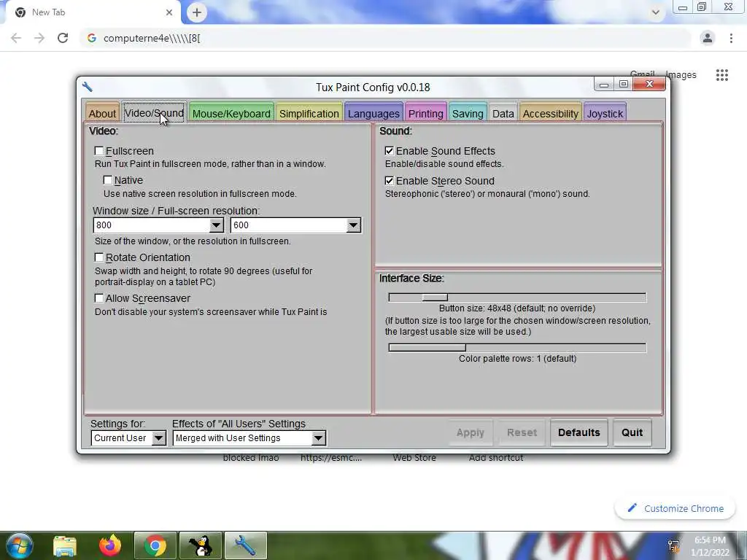Close the New Tab tab in Chrome
The height and width of the screenshot is (560, 747).
coord(169,12)
